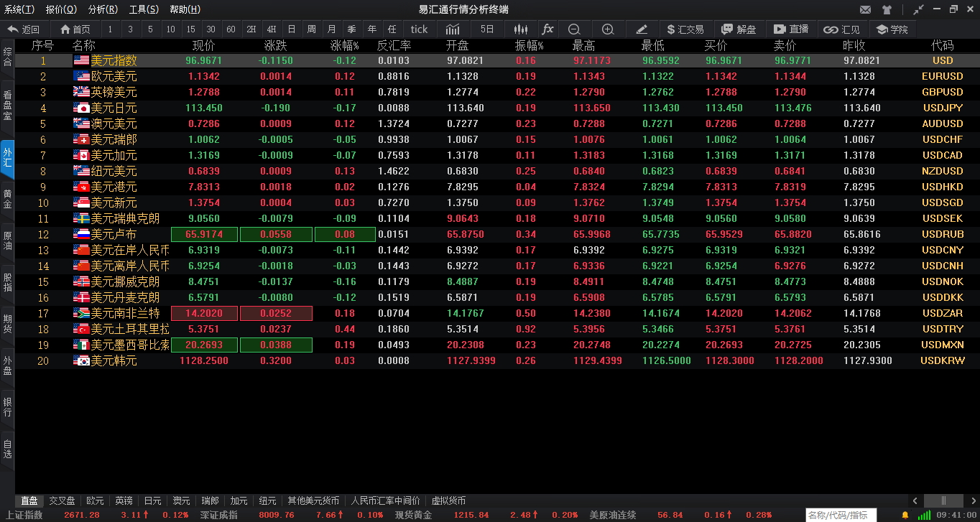Go to 首页 home page
Image resolution: width=980 pixels, height=522 pixels.
(x=75, y=29)
